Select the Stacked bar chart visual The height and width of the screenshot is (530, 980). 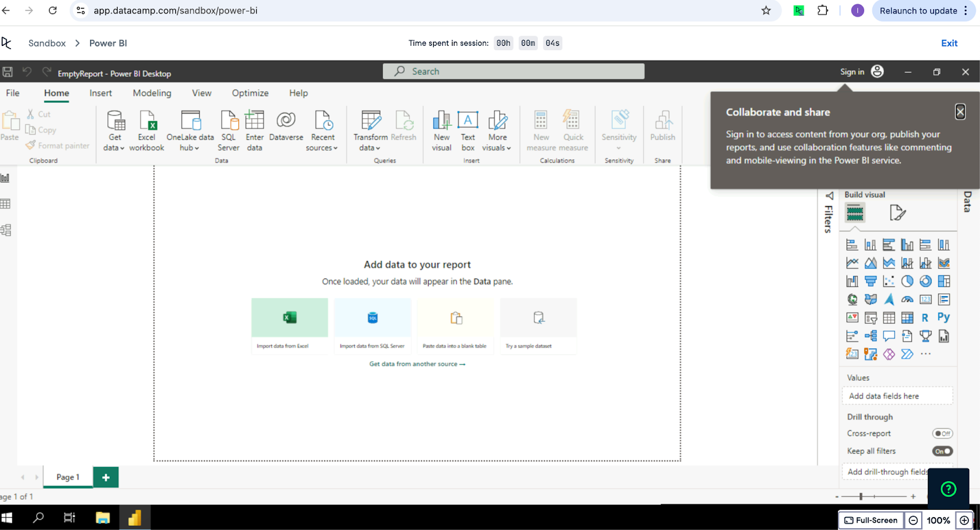852,245
